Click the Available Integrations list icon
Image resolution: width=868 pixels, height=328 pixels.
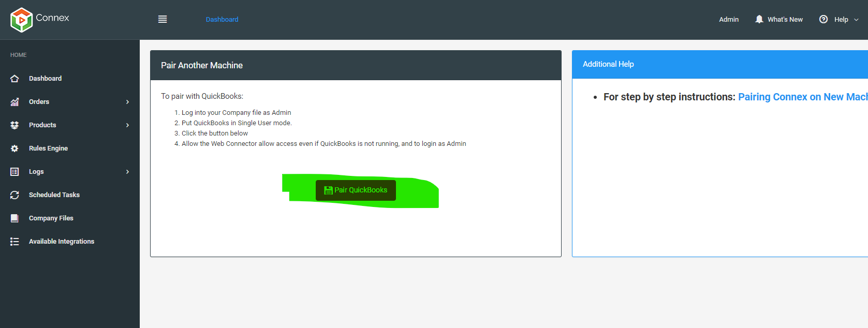coord(14,242)
